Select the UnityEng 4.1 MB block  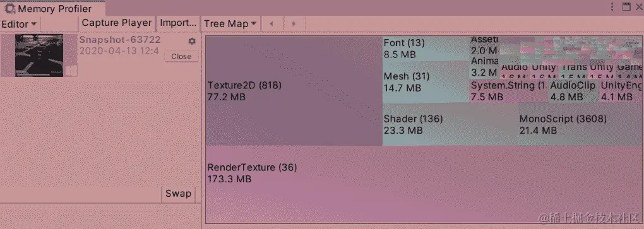pyautogui.click(x=621, y=91)
